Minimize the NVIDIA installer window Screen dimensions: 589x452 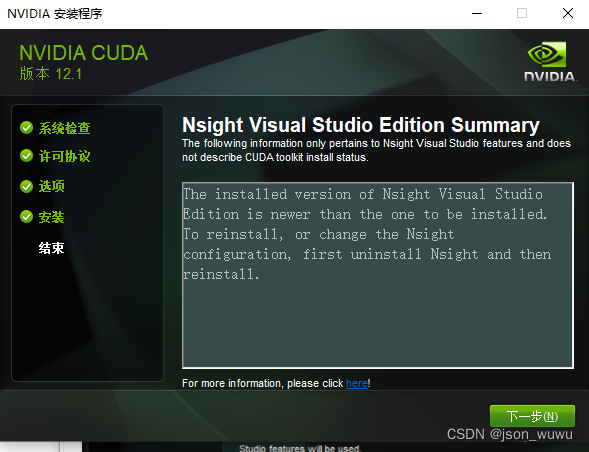point(477,14)
